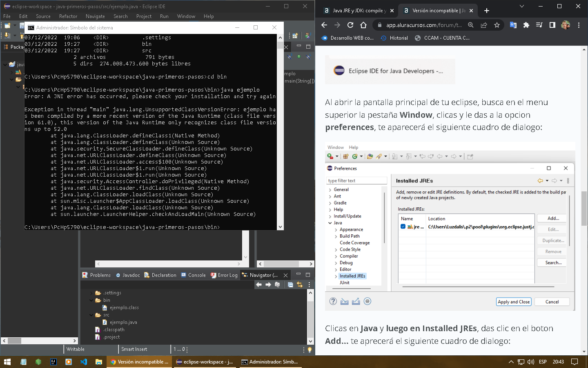Open Eclipse Source menu
This screenshot has height=368, width=588.
click(x=43, y=16)
